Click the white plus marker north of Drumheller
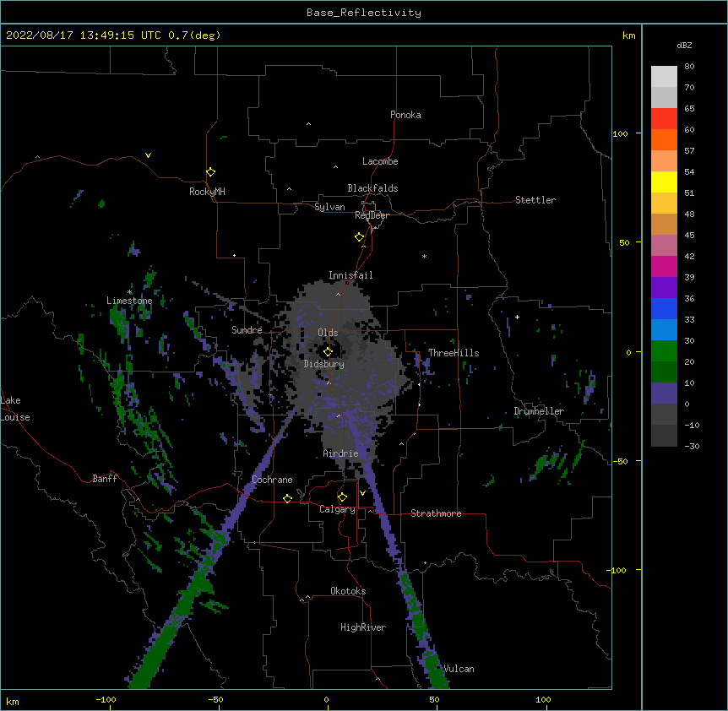The image size is (728, 711). click(x=517, y=317)
